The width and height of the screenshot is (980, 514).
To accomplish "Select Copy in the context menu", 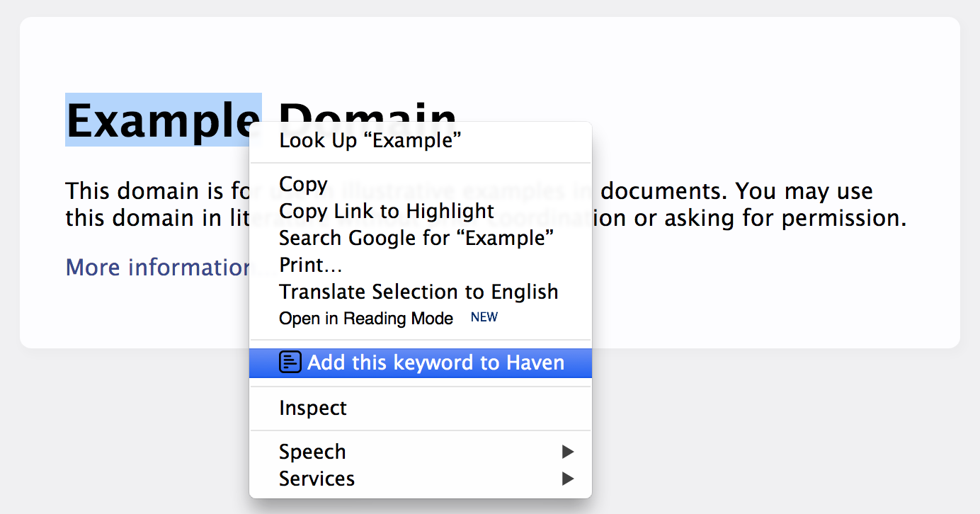I will click(x=303, y=184).
